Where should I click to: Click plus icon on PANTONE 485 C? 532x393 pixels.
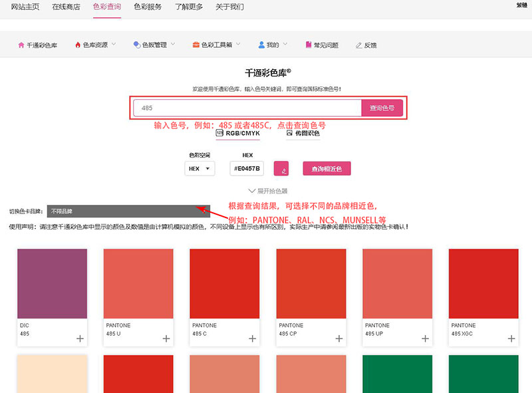coord(253,338)
